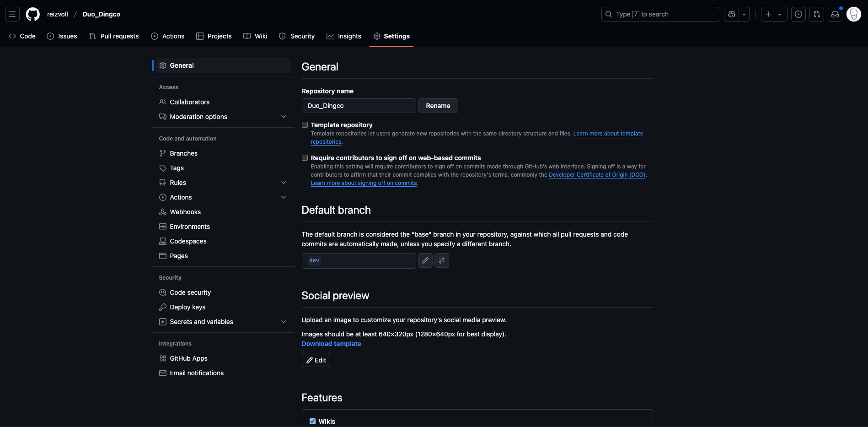Enable require sign off on web-based commits
The image size is (868, 427).
coord(305,158)
